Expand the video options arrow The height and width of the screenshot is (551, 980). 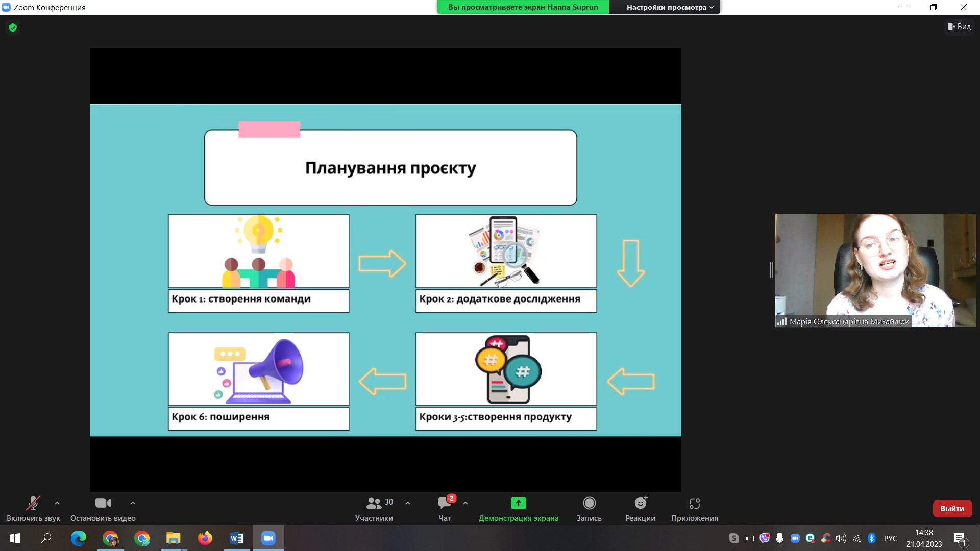[x=133, y=503]
